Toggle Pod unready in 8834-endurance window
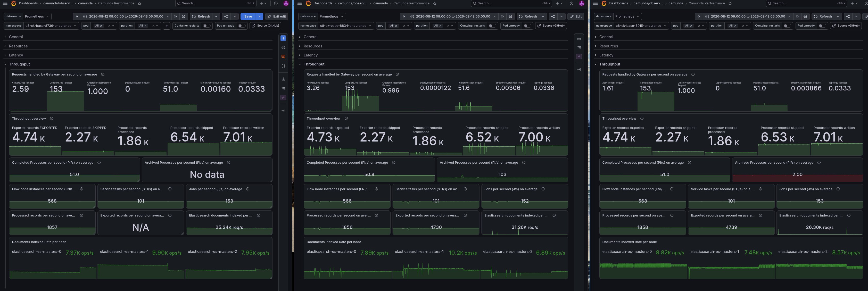Screen dimensions: 868x291 click(x=527, y=26)
